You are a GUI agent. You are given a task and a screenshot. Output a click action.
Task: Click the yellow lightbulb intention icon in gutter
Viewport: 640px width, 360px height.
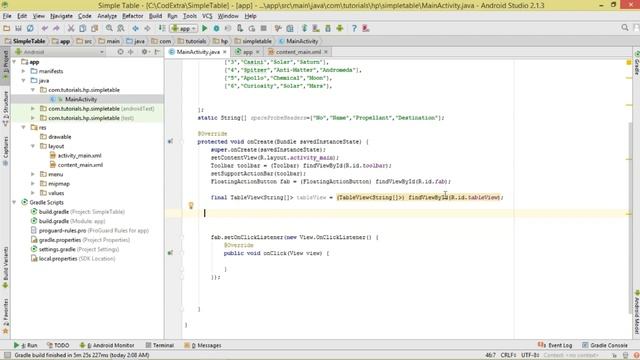(191, 205)
